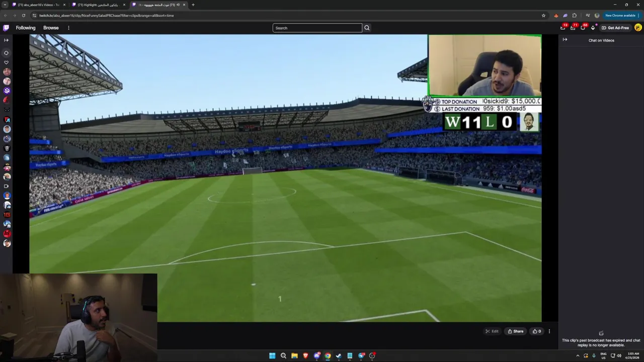Open Chrome extensions puzzle icon
The image size is (644, 362).
pos(574,16)
